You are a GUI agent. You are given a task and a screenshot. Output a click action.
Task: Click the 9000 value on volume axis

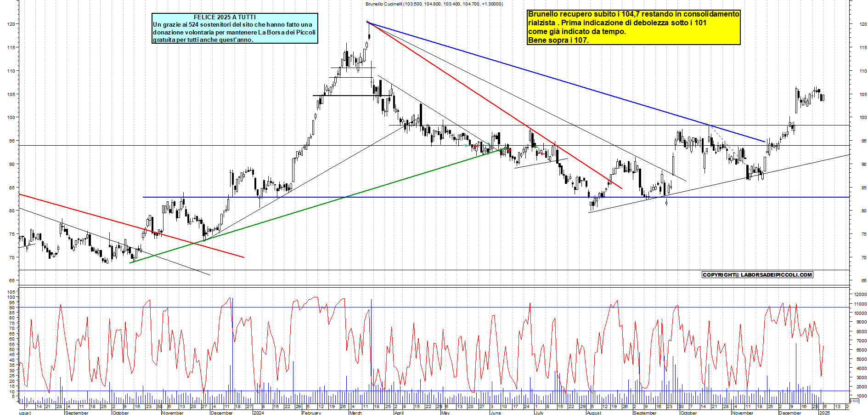tap(861, 322)
